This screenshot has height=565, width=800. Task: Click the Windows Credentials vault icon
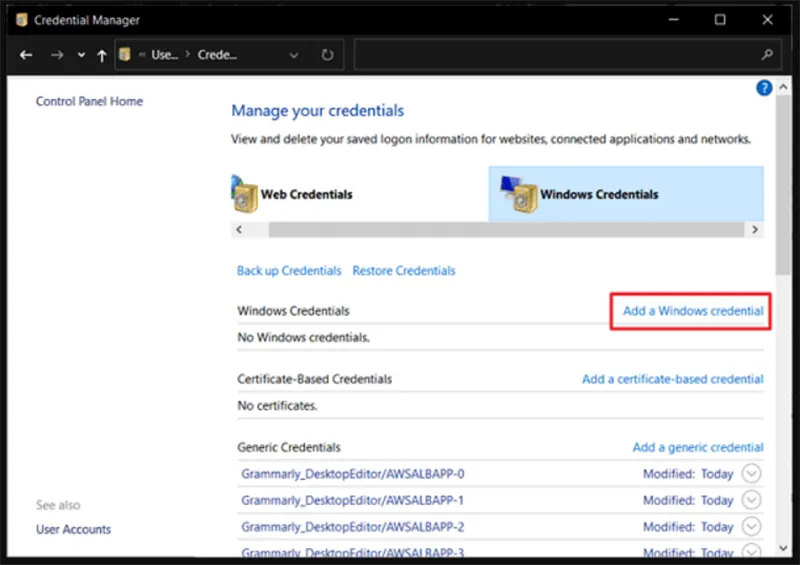(519, 194)
